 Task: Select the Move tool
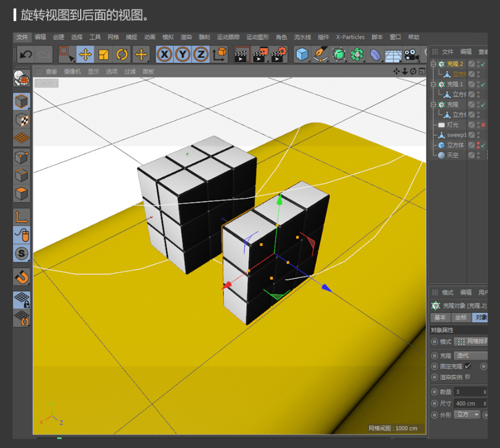(85, 55)
